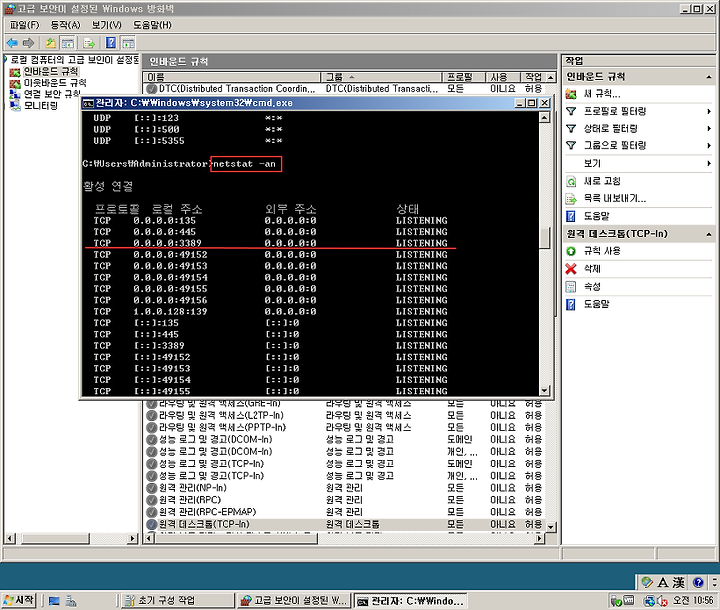Open the 보기(V) menu
Image resolution: width=720 pixels, height=610 pixels.
coord(106,25)
